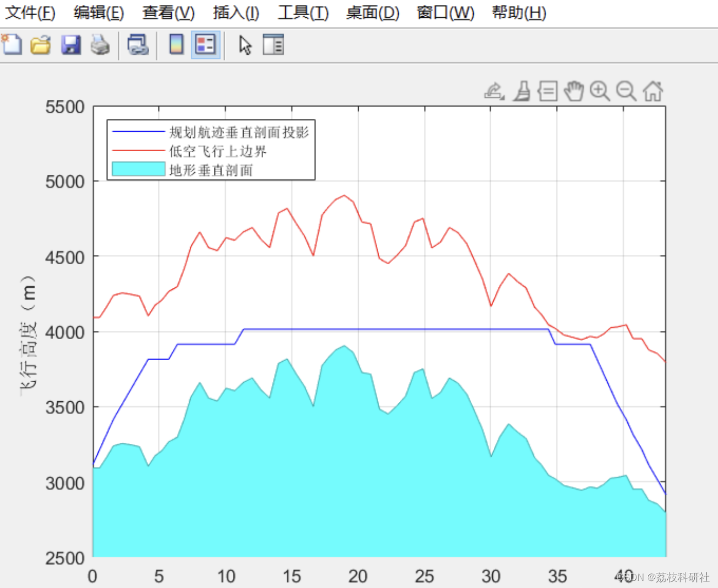Screen dimensions: 718x588
Task: Select the Zoom In magnifier
Action: 600,91
